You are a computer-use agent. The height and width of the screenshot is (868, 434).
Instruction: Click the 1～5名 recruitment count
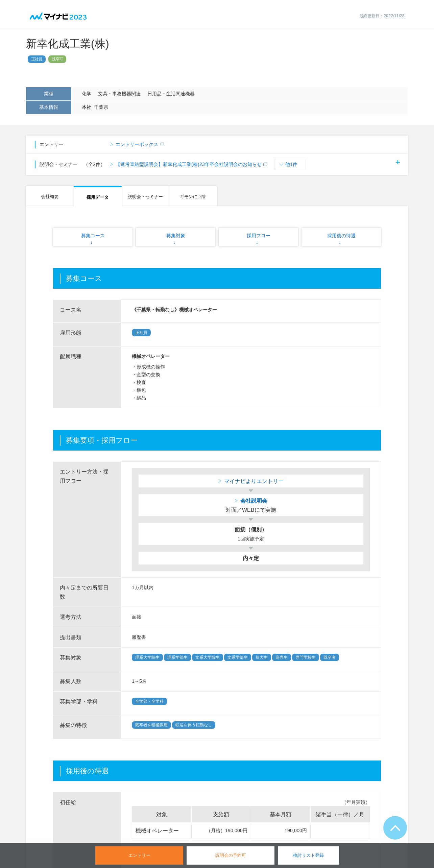tap(139, 681)
